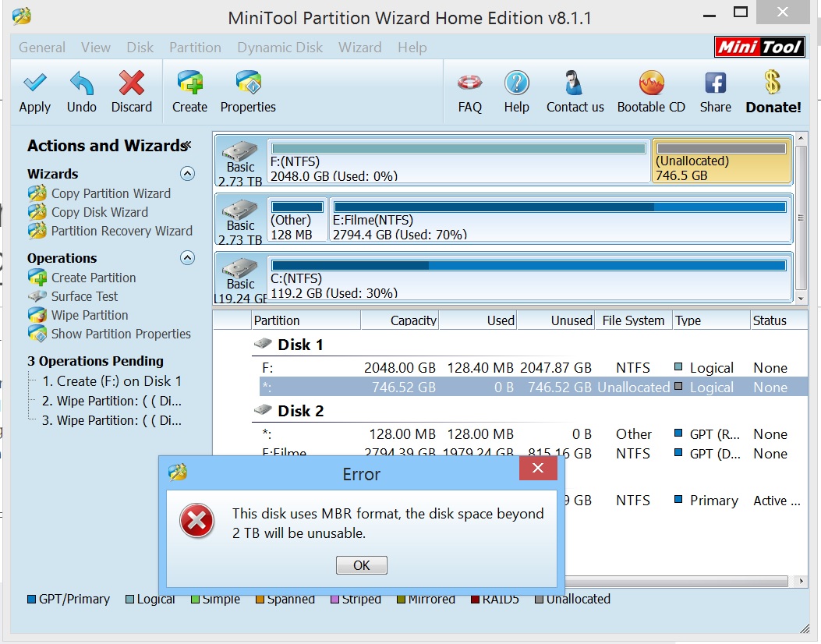Image resolution: width=821 pixels, height=644 pixels.
Task: Click the Apply checkmark icon
Action: [x=35, y=82]
